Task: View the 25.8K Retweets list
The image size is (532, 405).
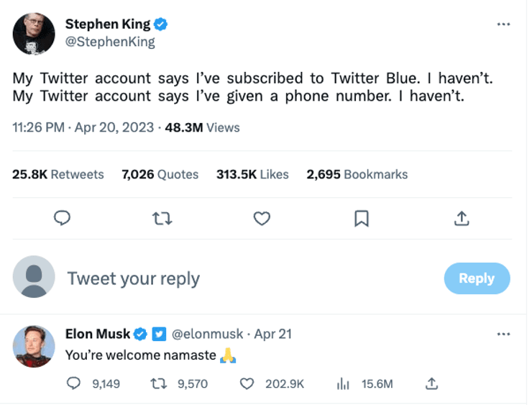Action: pyautogui.click(x=58, y=174)
